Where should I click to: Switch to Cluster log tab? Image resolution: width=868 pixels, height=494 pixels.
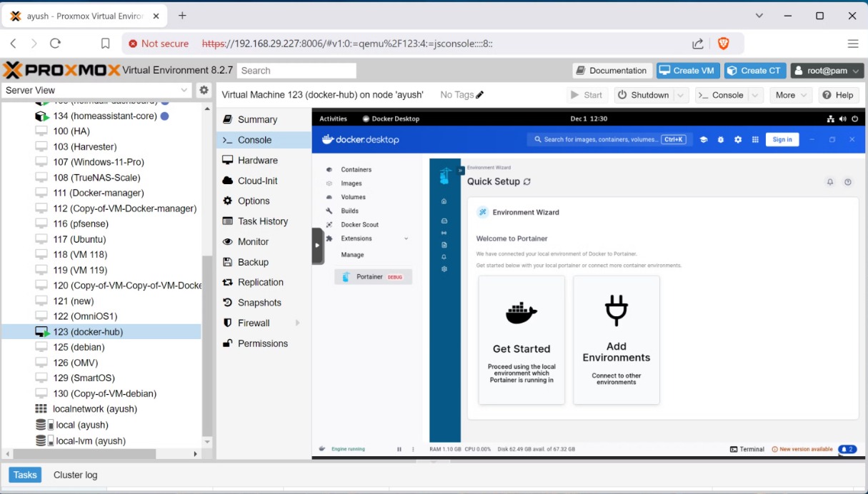tap(76, 475)
